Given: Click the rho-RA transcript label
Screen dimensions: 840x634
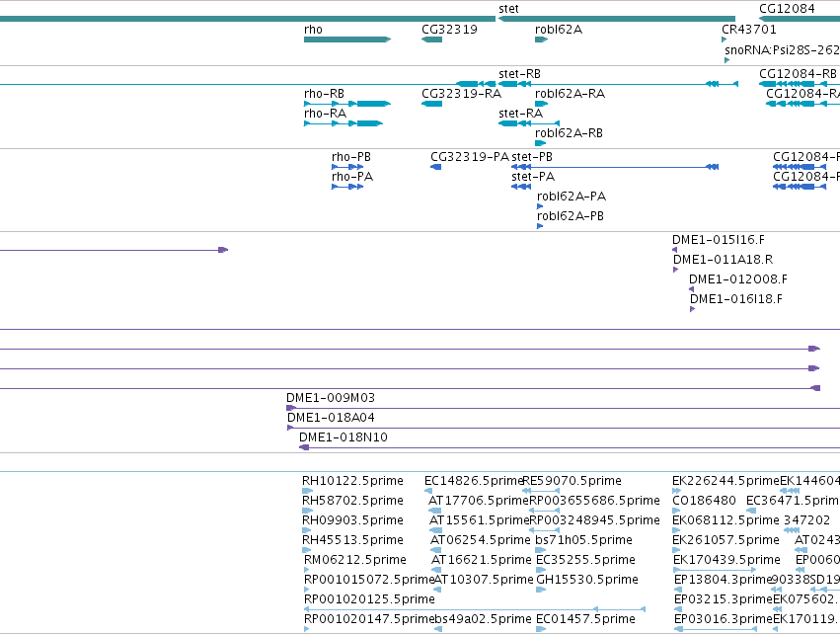Looking at the screenshot, I should (x=325, y=114).
